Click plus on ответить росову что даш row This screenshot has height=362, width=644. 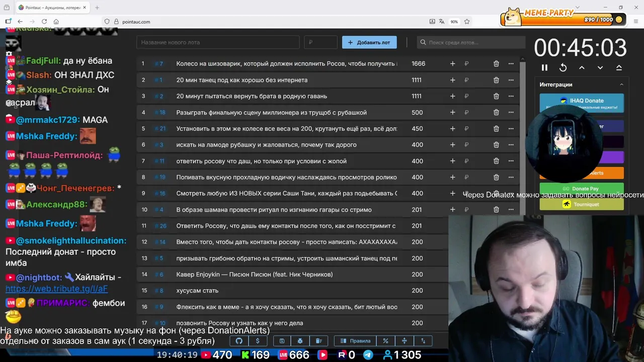452,161
